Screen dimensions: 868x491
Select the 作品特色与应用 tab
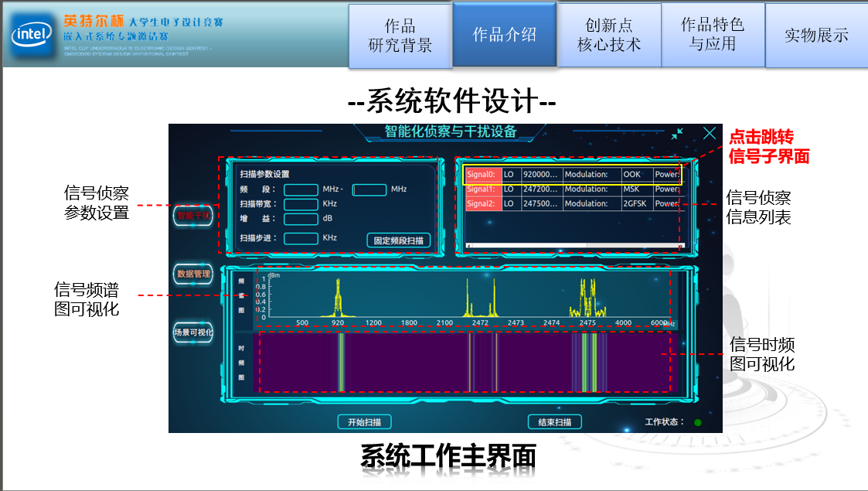coord(713,35)
